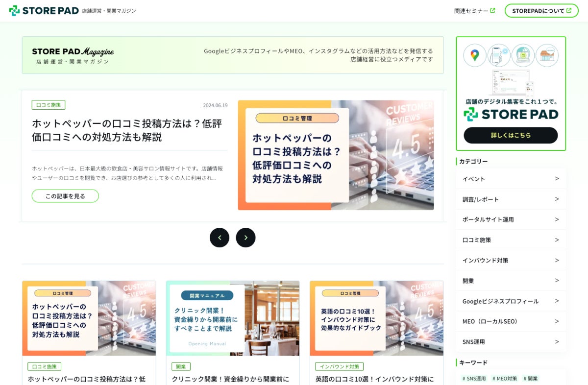Screen dimensions: 588x385
Task: Click the STOREPADについて button
Action: [541, 11]
